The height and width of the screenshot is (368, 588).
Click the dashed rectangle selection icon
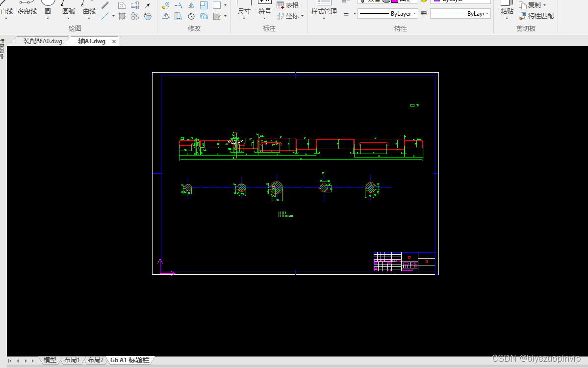tap(217, 5)
